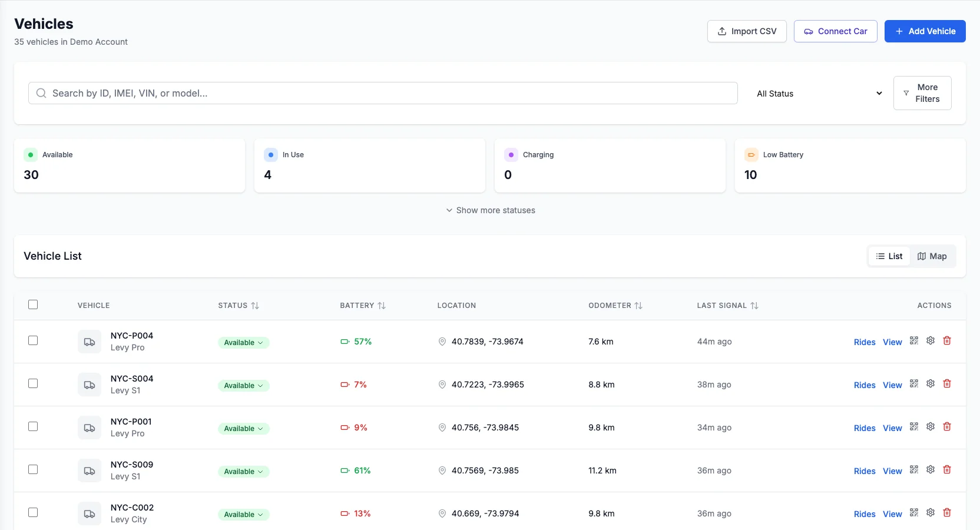Click the vehicle search input field

click(x=383, y=93)
